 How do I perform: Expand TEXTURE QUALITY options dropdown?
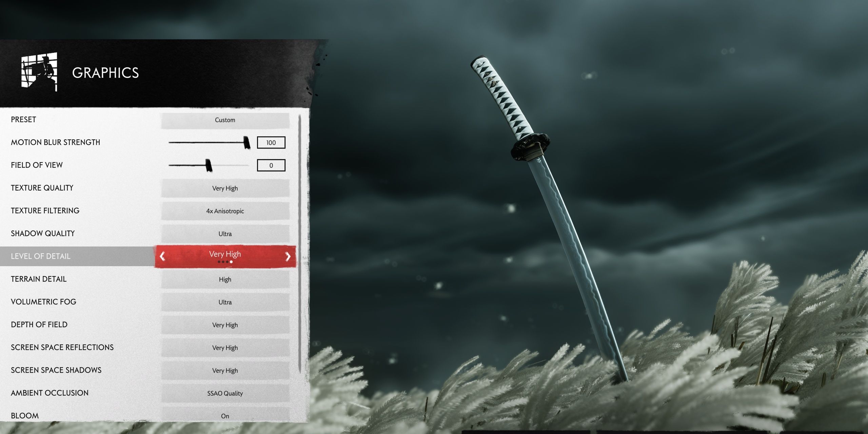[225, 188]
